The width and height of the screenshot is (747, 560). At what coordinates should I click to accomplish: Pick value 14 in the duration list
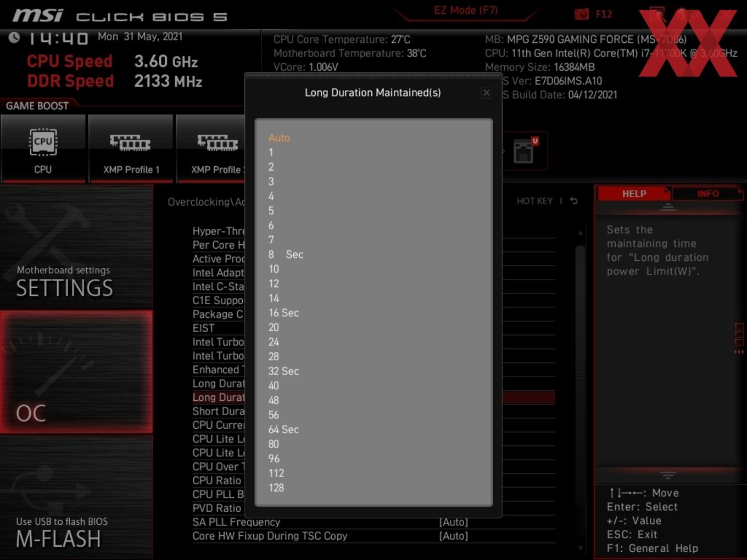(x=274, y=298)
